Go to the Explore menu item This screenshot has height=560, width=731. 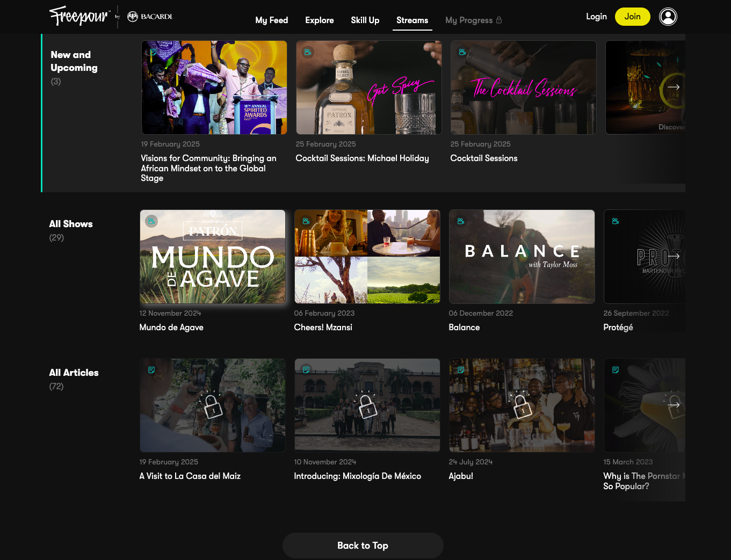[319, 20]
